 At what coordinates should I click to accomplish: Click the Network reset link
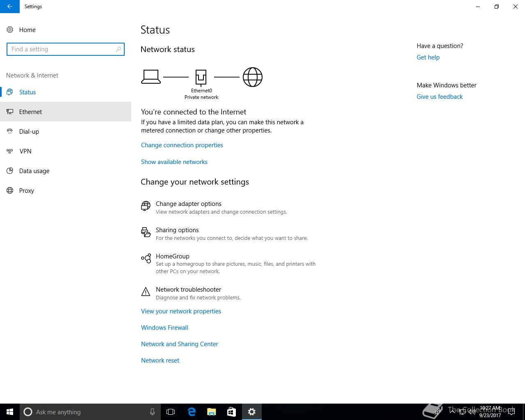pos(160,361)
